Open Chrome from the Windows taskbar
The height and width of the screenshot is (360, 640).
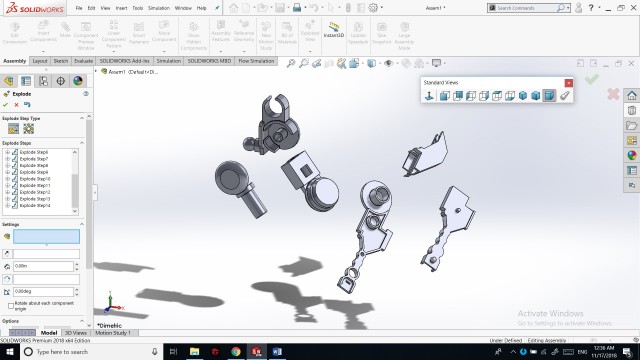pos(236,352)
